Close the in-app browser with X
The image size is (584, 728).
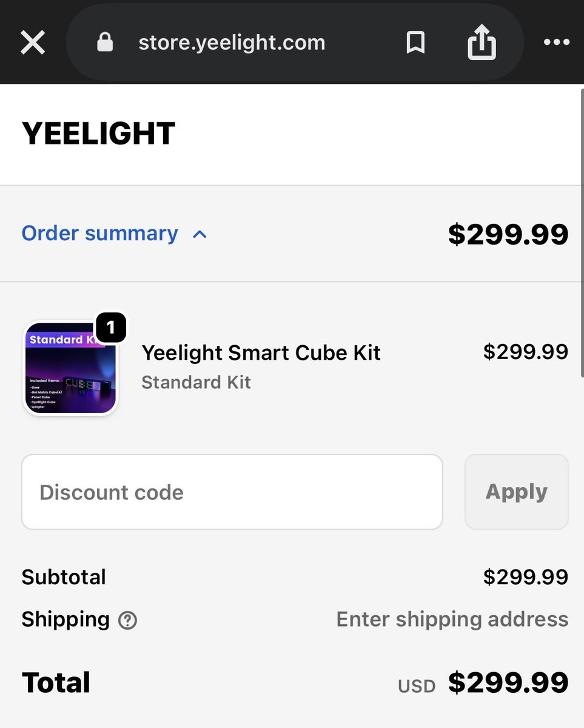tap(33, 42)
